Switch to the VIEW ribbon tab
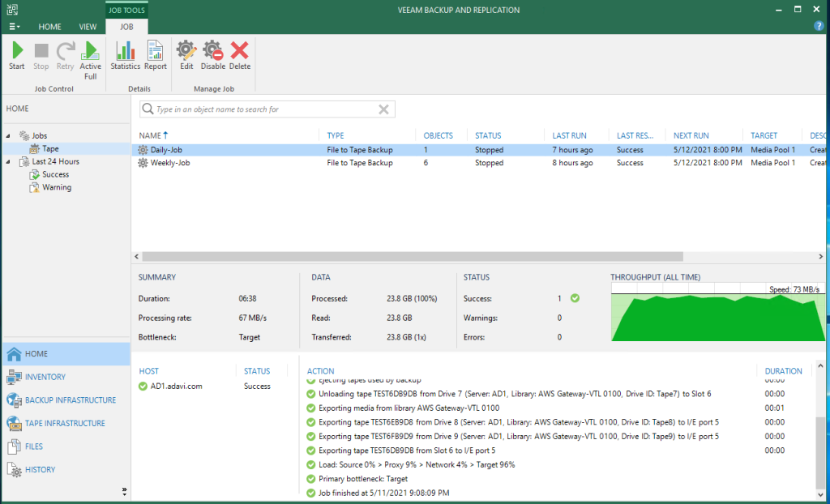The width and height of the screenshot is (830, 504). pyautogui.click(x=88, y=27)
